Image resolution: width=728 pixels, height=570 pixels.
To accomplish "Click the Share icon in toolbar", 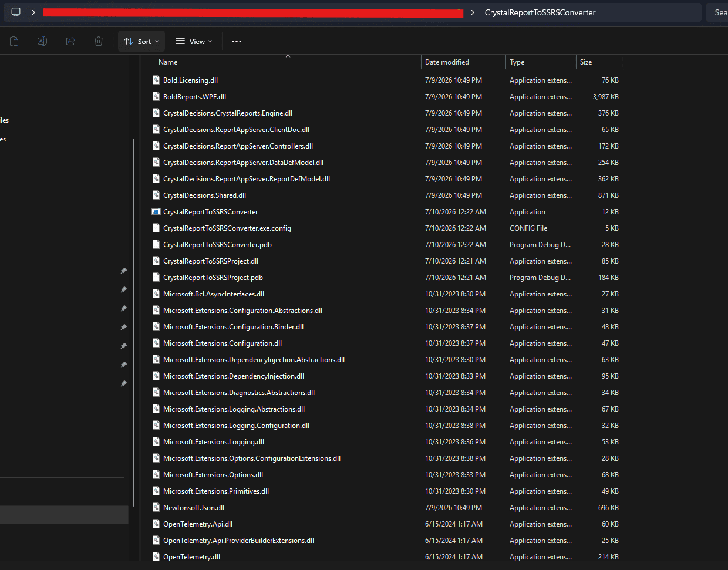I will click(x=70, y=41).
